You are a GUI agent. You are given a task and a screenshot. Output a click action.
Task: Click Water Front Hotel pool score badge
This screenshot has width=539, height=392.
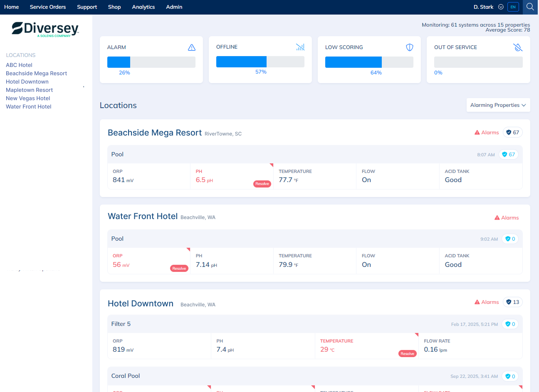509,239
